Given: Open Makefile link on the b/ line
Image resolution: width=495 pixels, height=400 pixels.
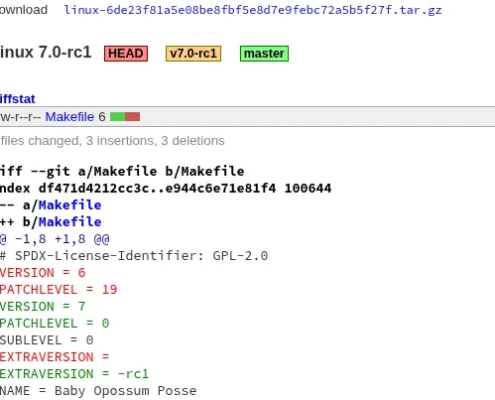Looking at the screenshot, I should (70, 222).
